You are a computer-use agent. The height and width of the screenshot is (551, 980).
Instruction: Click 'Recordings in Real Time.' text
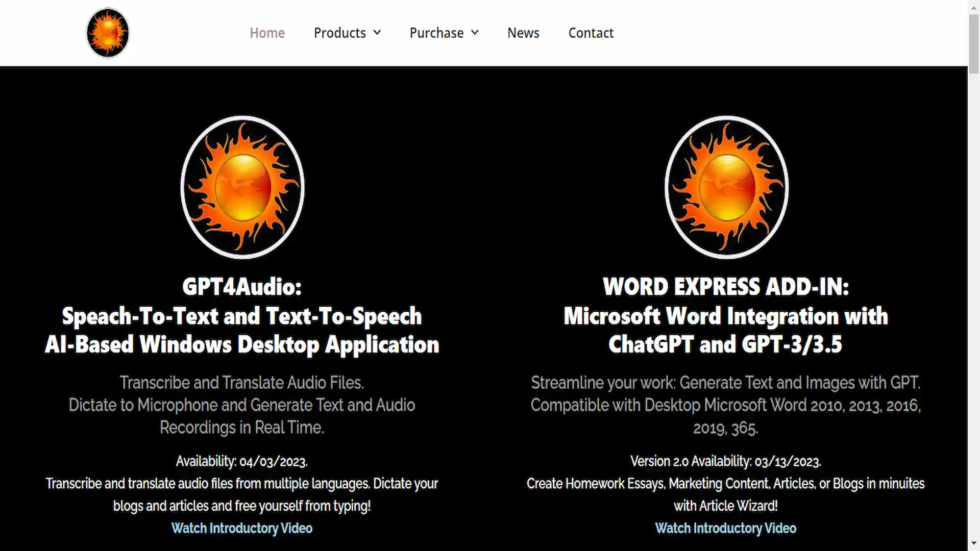coord(242,428)
